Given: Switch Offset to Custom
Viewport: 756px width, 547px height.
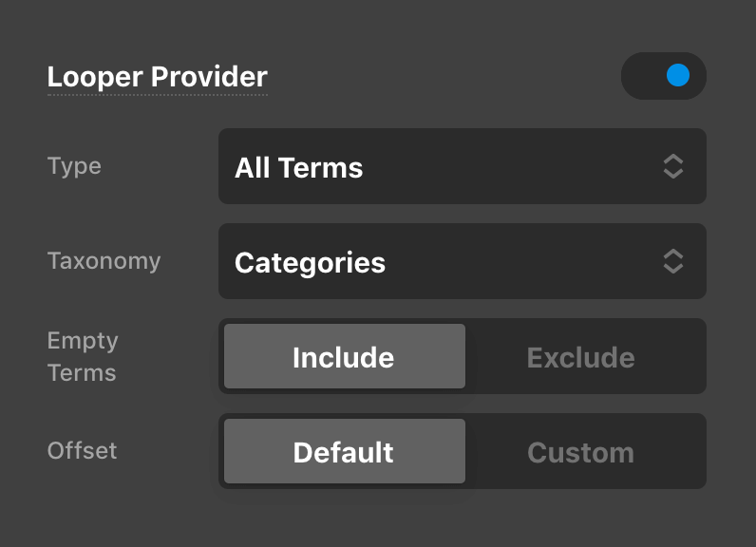Looking at the screenshot, I should point(580,452).
